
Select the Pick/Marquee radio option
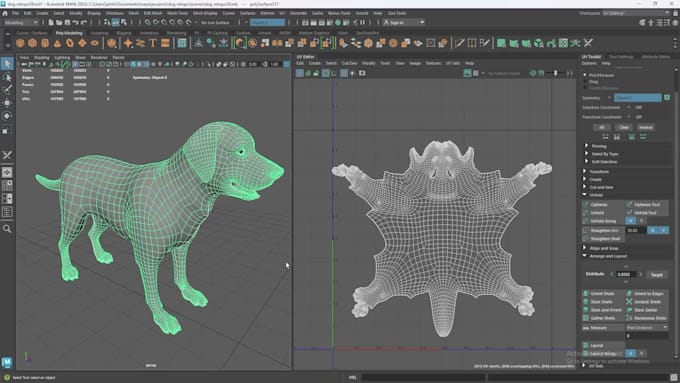(x=585, y=75)
